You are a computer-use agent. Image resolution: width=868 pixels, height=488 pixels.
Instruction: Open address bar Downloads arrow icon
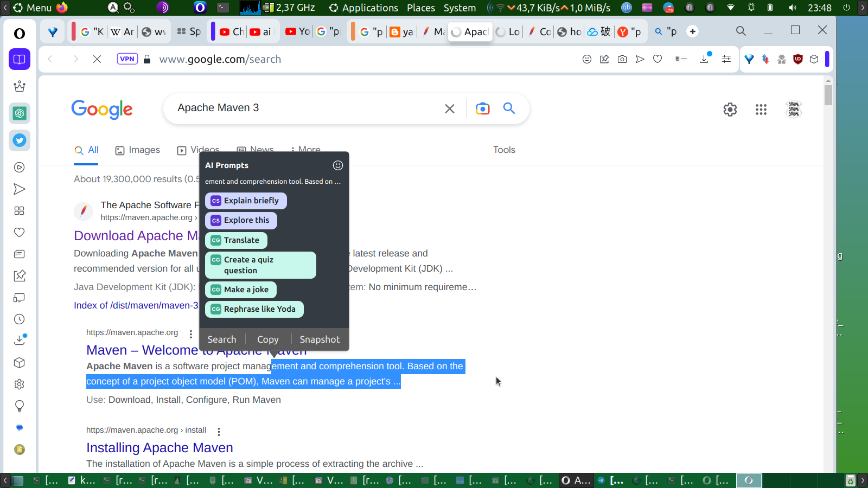click(705, 59)
